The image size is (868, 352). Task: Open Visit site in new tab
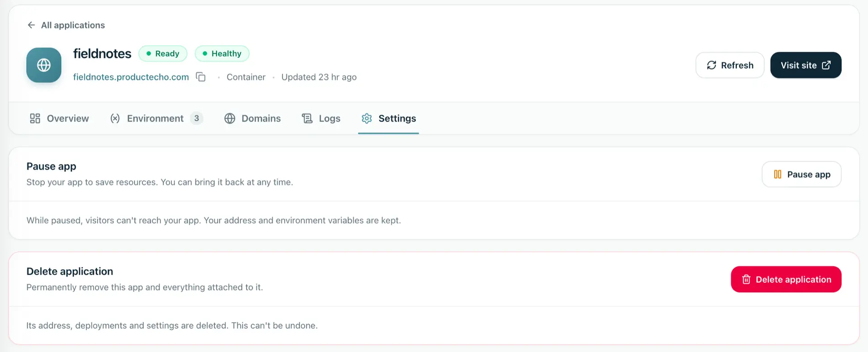click(x=806, y=65)
